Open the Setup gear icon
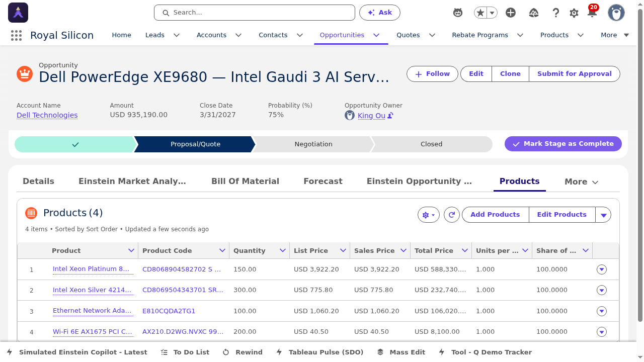This screenshot has height=362, width=644. [574, 13]
